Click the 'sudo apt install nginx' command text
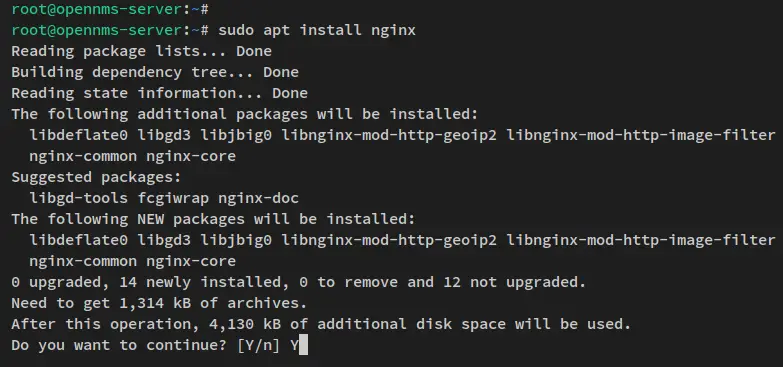 click(x=317, y=30)
